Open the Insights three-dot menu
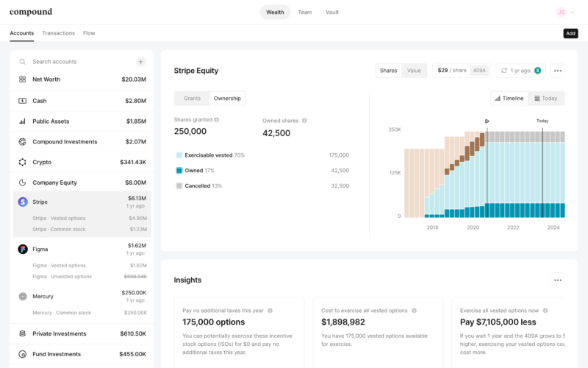Screen dimensions: 588x368 click(558, 280)
